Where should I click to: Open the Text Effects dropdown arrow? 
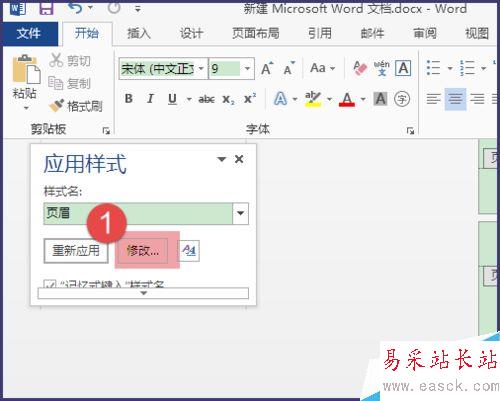295,99
